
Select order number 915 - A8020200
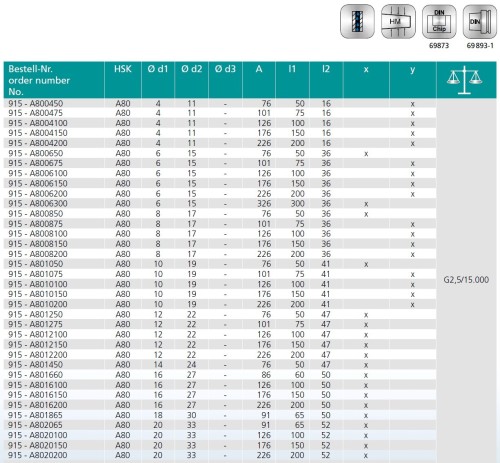[38, 455]
